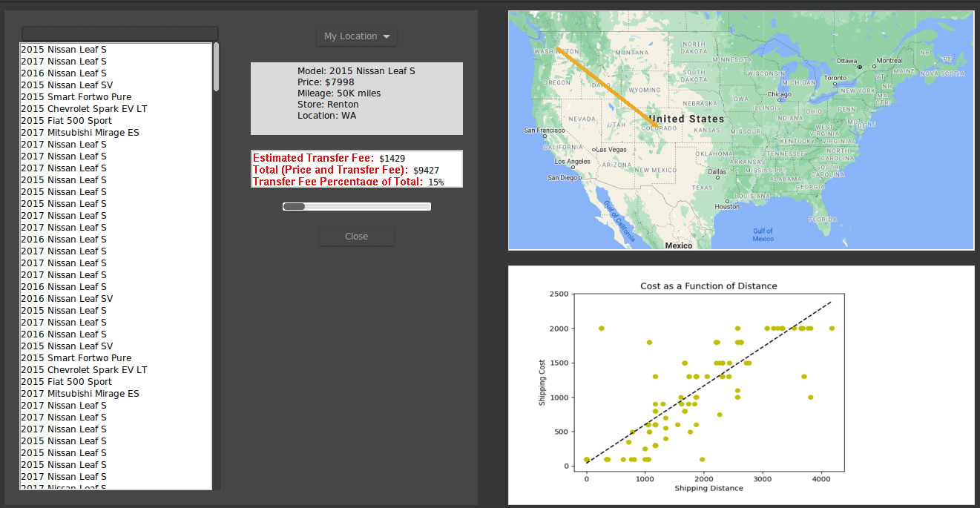The image size is (980, 508).
Task: Click the 'United States' label on the map
Action: tap(687, 119)
